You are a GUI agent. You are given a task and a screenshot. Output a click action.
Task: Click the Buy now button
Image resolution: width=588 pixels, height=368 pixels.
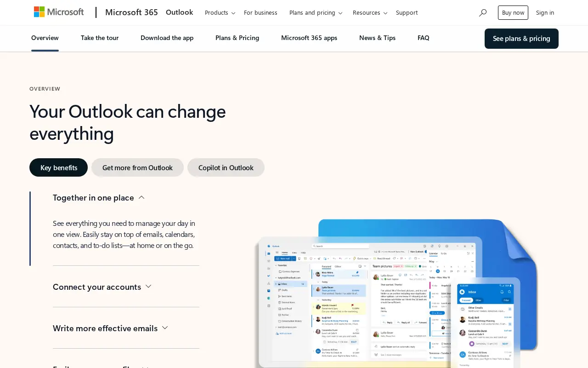point(513,13)
